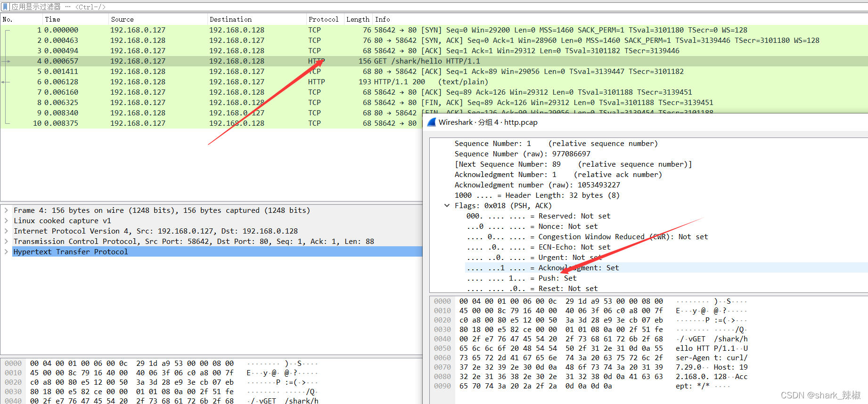Screen dimensions: 868x404
Task: Sort packets by the Time column header
Action: tap(53, 19)
